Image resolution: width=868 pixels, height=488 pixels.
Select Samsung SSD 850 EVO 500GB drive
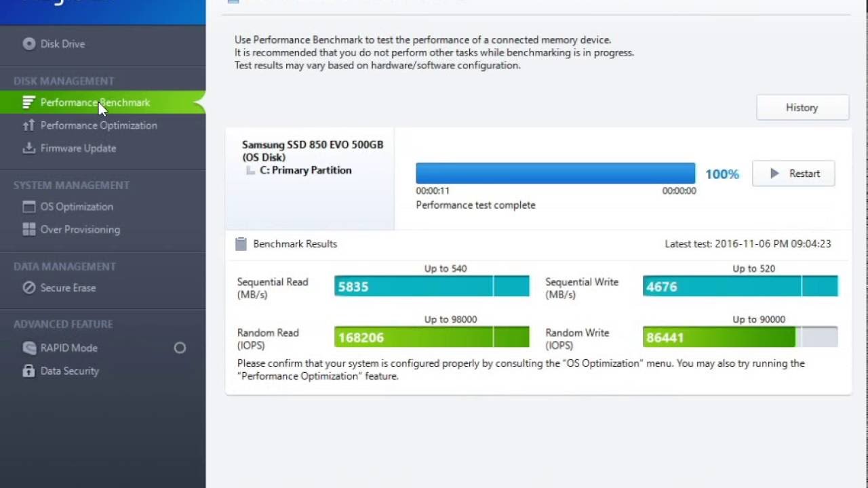[313, 150]
